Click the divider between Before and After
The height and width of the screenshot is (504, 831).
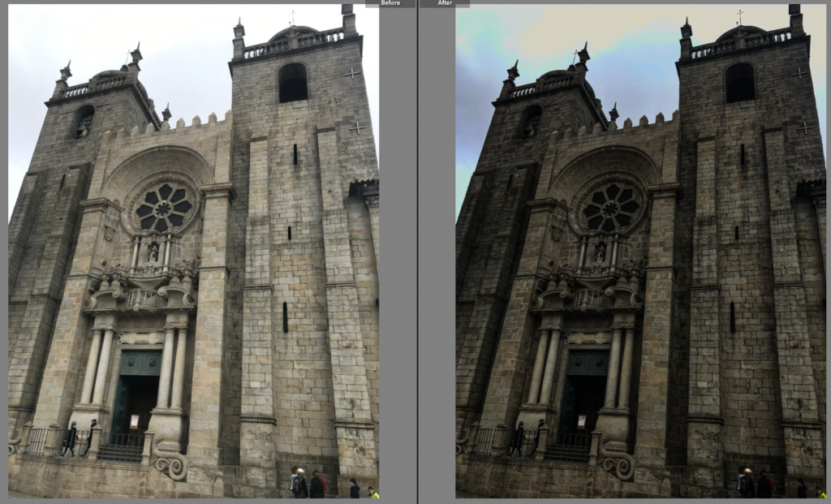point(417,252)
